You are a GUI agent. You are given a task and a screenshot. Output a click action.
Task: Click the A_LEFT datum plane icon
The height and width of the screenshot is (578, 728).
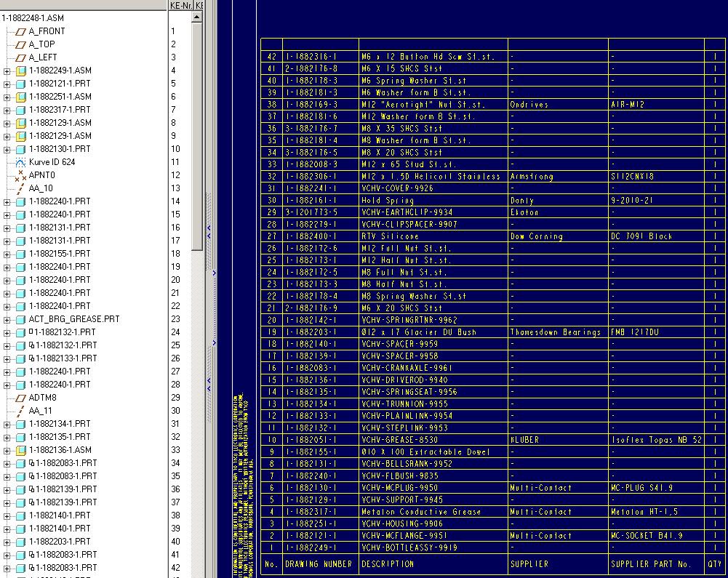point(20,57)
